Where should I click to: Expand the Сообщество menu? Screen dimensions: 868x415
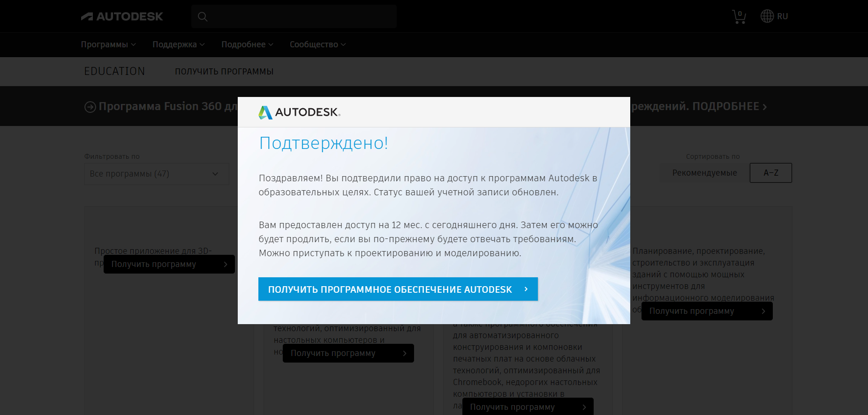[x=317, y=44]
